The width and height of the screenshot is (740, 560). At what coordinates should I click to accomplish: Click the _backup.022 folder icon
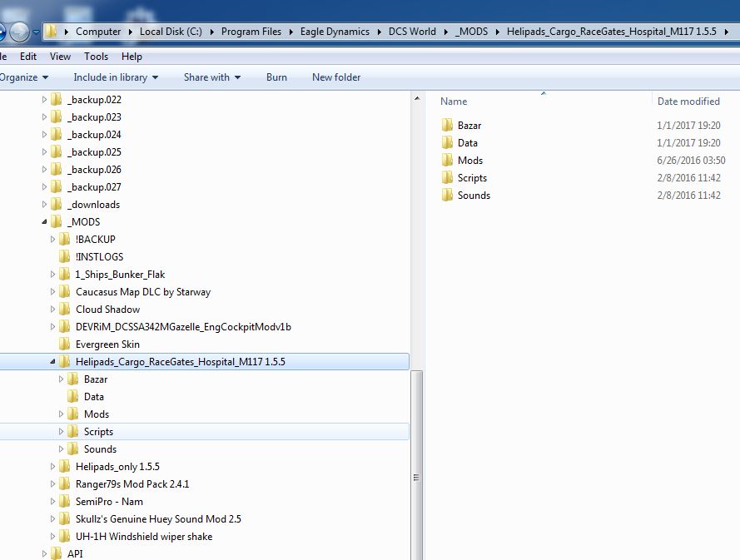pos(56,100)
